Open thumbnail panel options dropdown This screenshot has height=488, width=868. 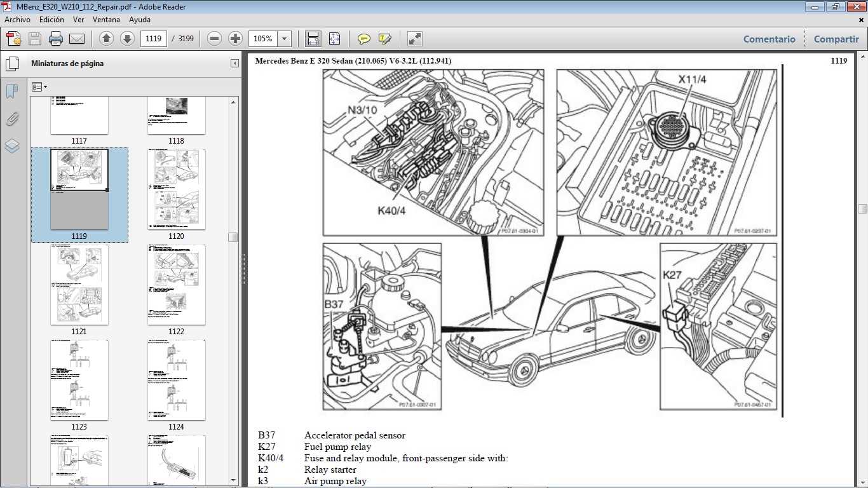pos(39,86)
